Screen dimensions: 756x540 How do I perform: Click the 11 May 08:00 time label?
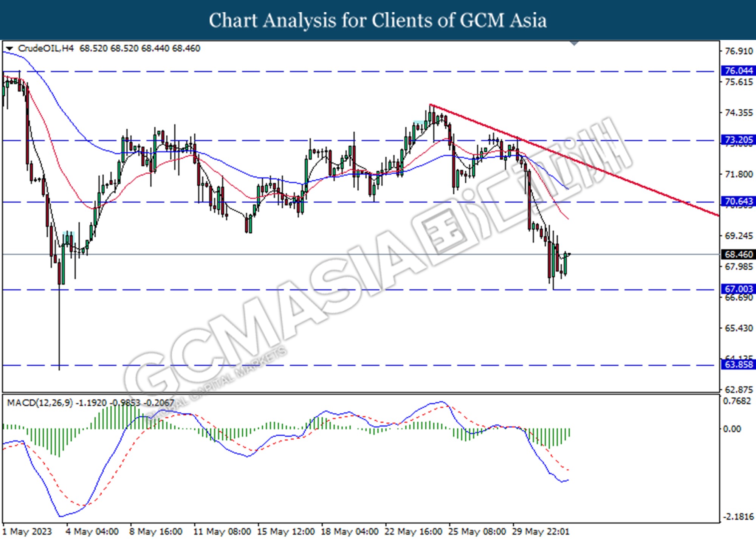point(222,532)
